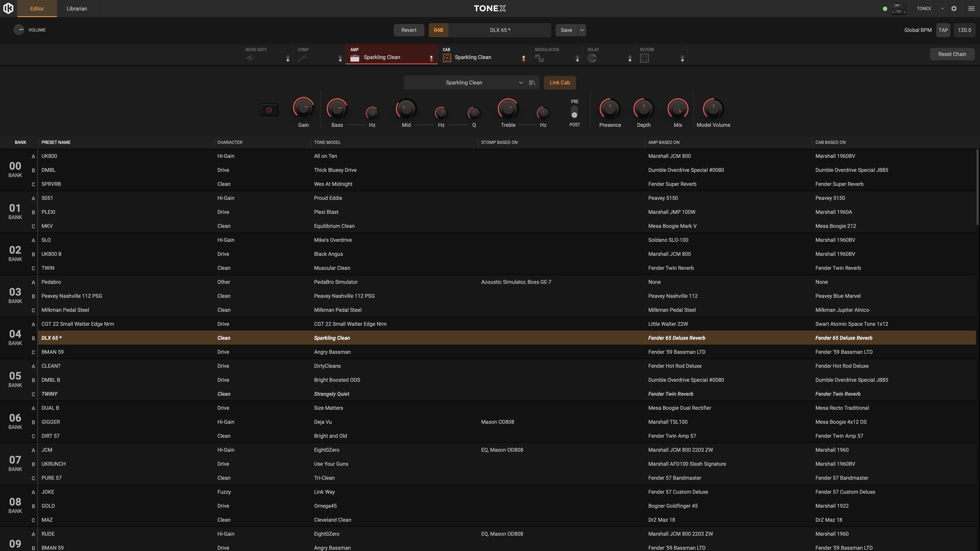This screenshot has width=980, height=551.
Task: Select the Delay concentric circles icon
Action: coord(592,58)
